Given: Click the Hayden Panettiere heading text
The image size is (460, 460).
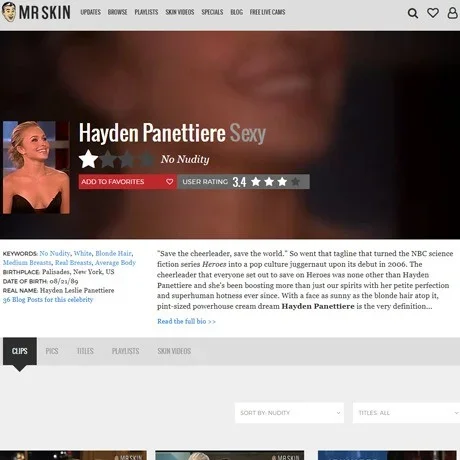Looking at the screenshot, I should [152, 133].
